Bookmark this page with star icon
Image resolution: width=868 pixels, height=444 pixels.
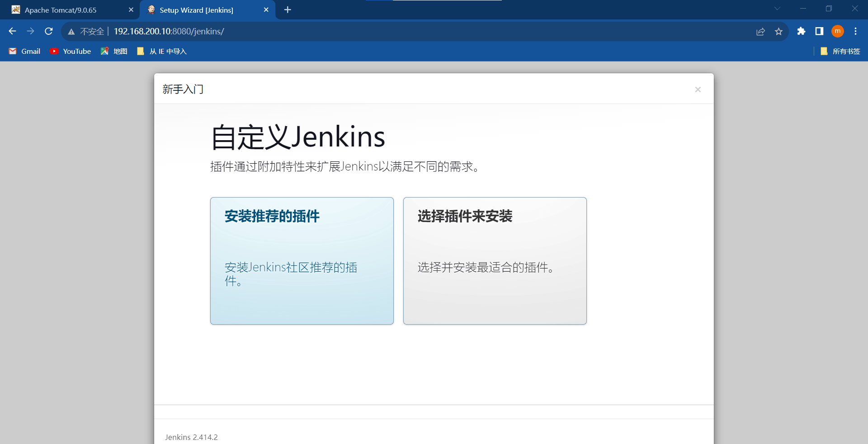(778, 31)
